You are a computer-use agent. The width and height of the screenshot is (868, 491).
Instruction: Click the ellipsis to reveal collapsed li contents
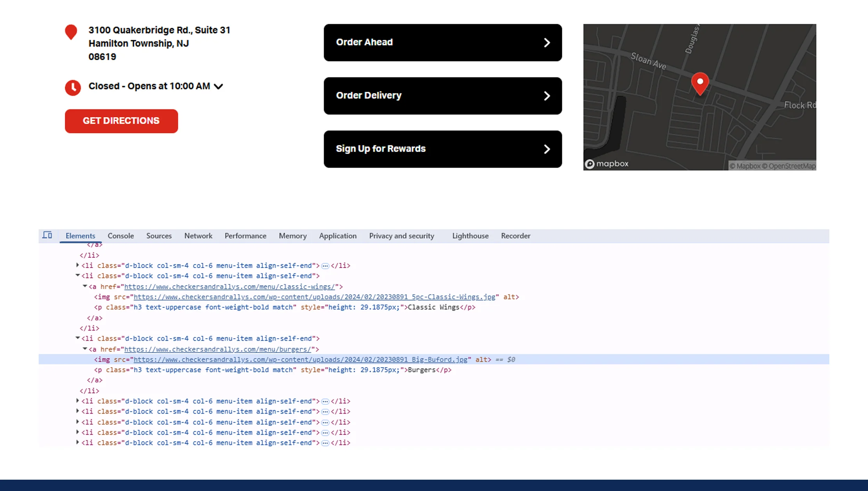325,265
